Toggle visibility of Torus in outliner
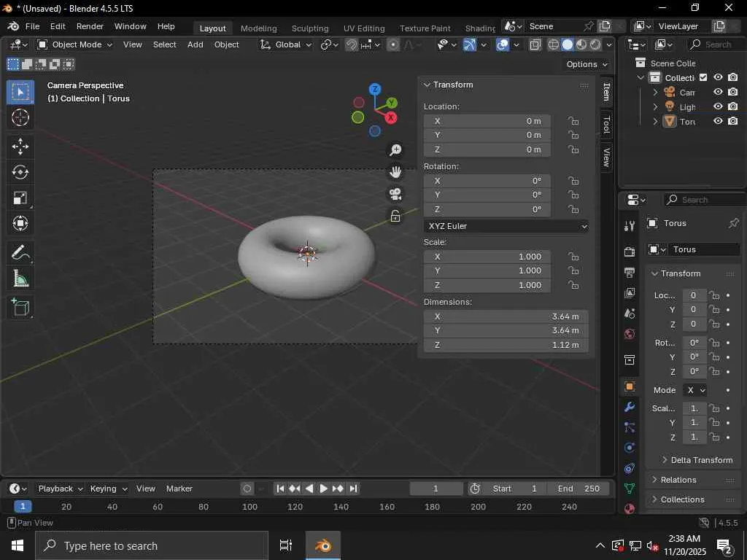Screen dimensions: 747x560 click(718, 121)
